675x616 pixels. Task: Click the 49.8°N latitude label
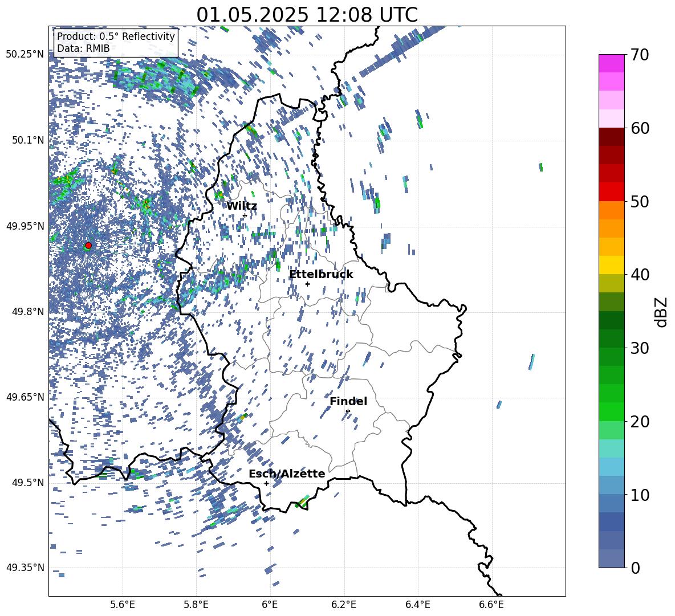[x=28, y=312]
